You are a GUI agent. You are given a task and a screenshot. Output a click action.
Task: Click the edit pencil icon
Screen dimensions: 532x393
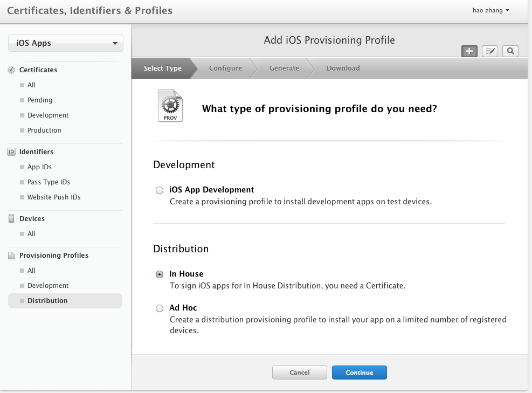[489, 51]
